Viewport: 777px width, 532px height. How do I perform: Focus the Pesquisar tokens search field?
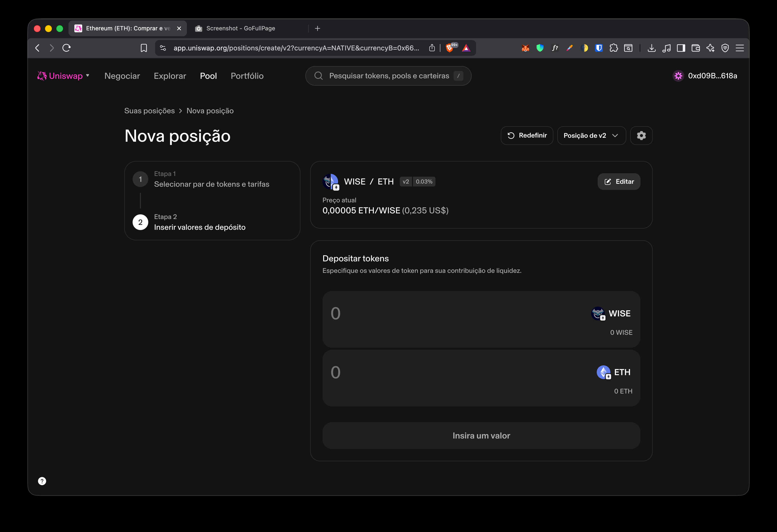(x=388, y=76)
